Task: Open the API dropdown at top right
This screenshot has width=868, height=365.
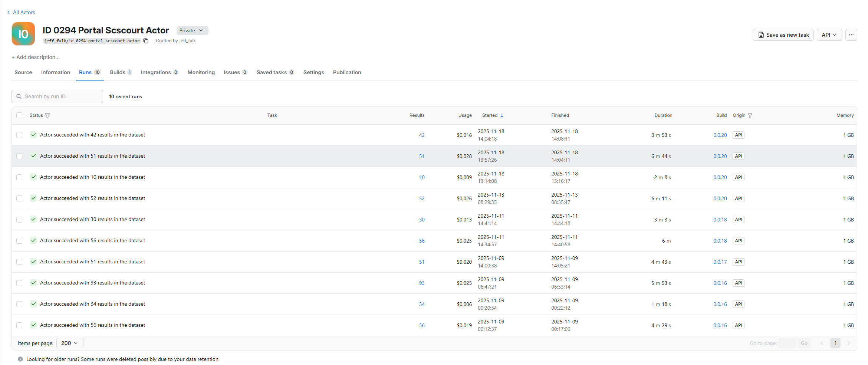Action: click(829, 34)
